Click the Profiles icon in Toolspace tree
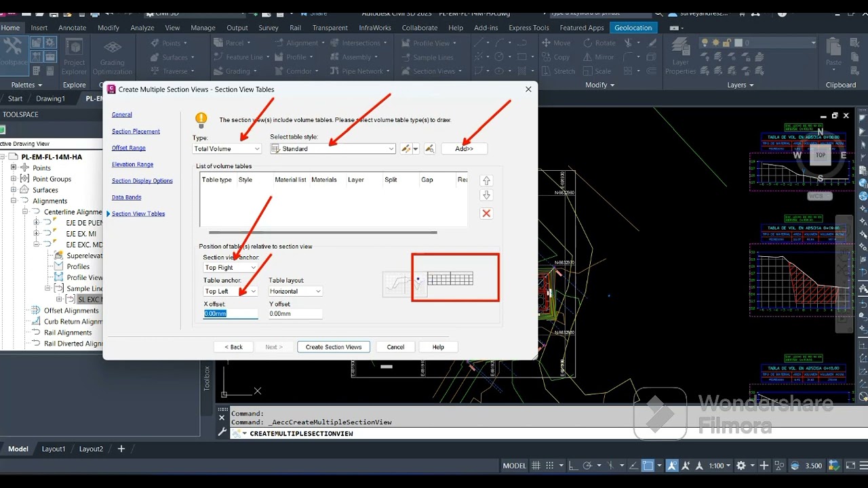Image resolution: width=868 pixels, height=488 pixels. coord(59,266)
